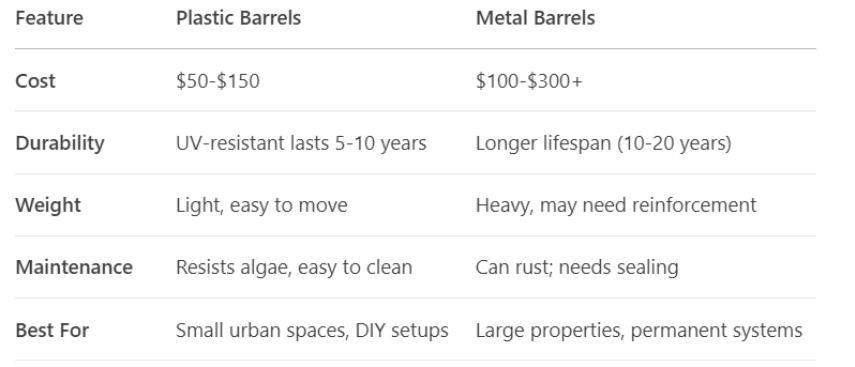Click the Light, easy to move cell

pyautogui.click(x=261, y=205)
